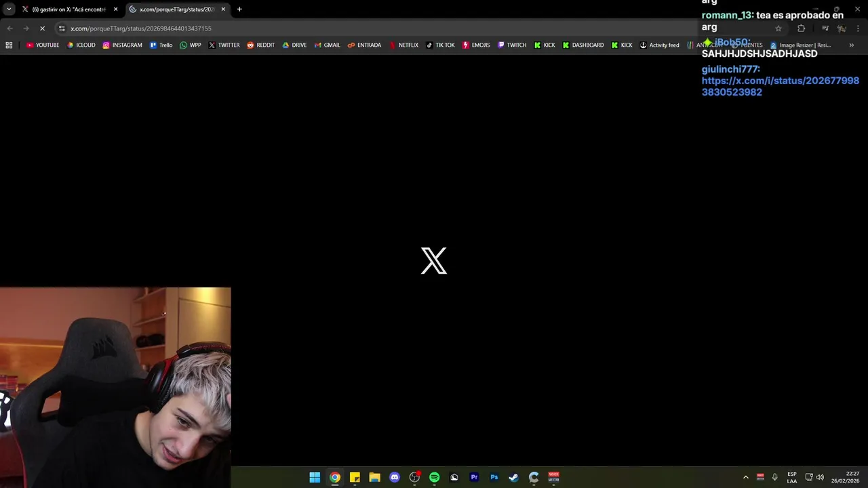Viewport: 868px width, 488px height.
Task: Open Discord from the taskbar
Action: coord(395,477)
